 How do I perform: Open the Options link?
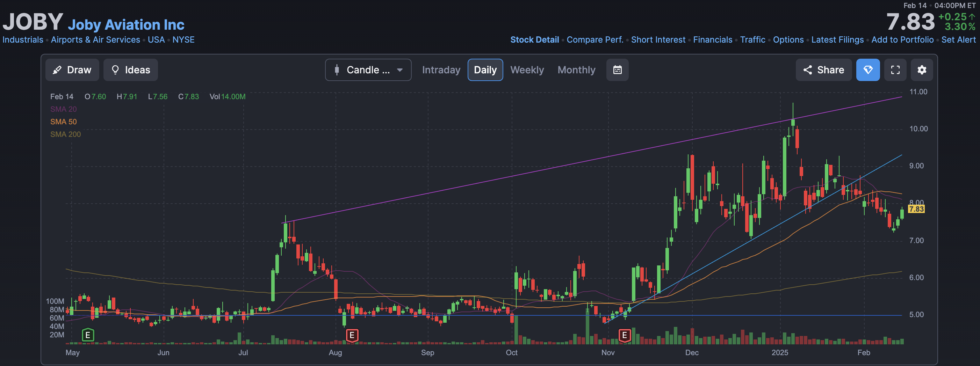click(x=788, y=39)
